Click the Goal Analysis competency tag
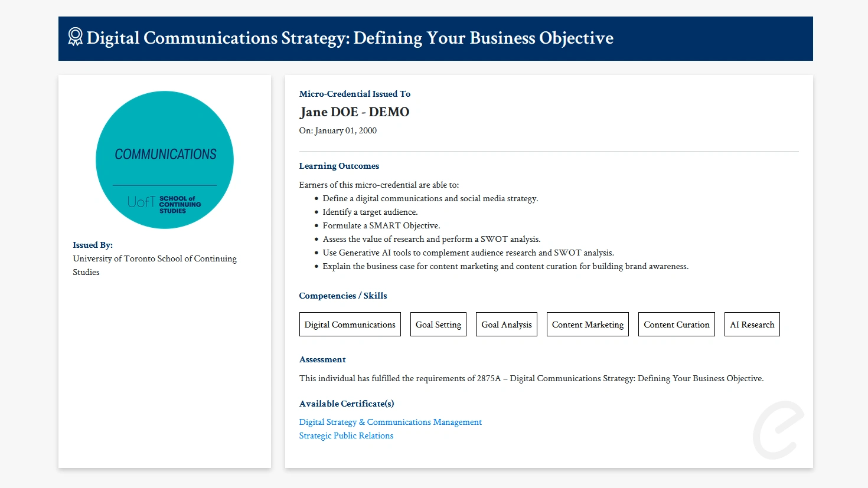868x488 pixels. coord(506,325)
